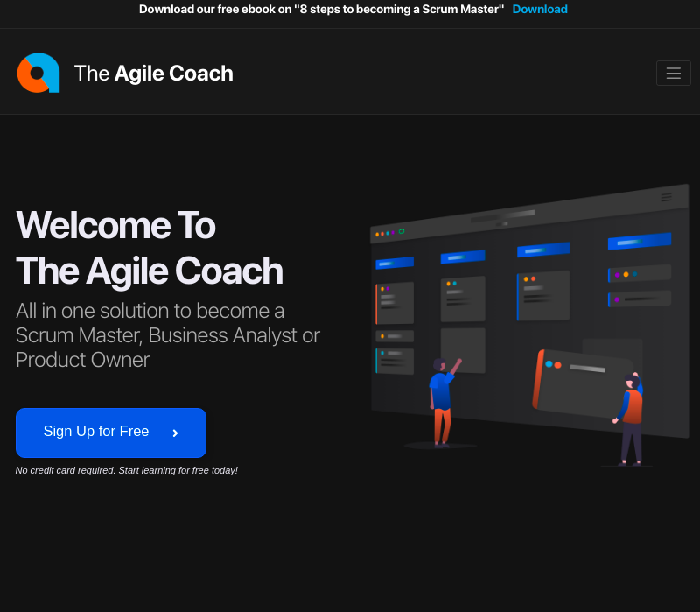Click the Scrum Master ebook banner text
The width and height of the screenshot is (700, 612).
321,10
